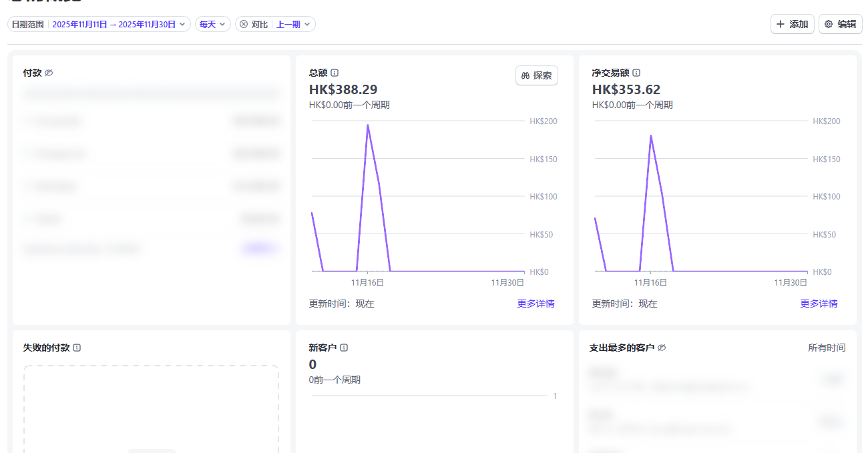
Task: Click the 所有时间 filter label
Action: [827, 348]
